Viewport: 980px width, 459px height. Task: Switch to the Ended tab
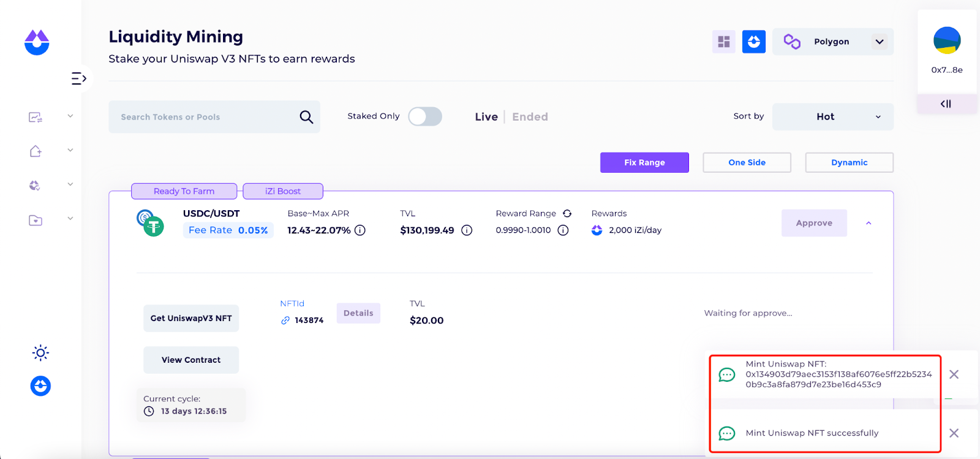(530, 116)
